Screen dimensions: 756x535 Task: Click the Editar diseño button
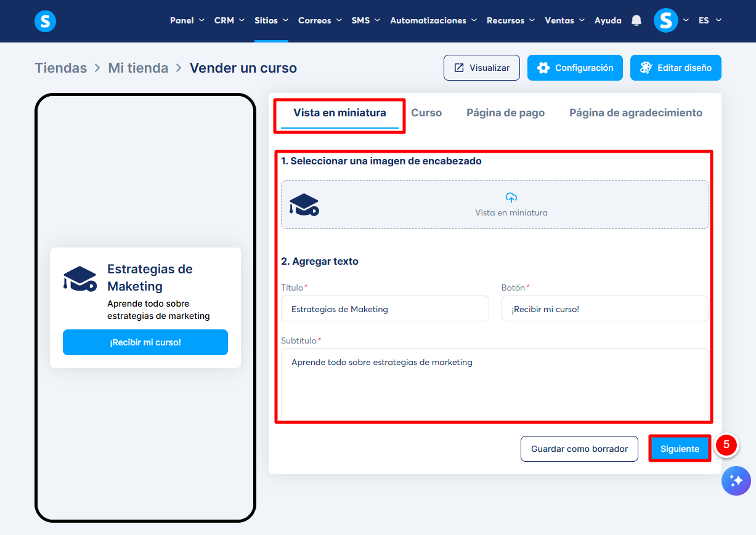(x=676, y=68)
